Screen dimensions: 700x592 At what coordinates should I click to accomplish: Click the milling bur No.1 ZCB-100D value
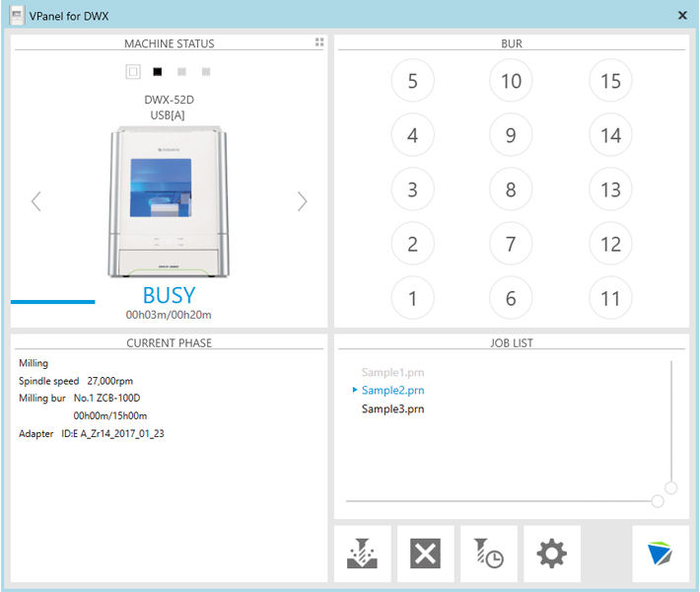106,398
